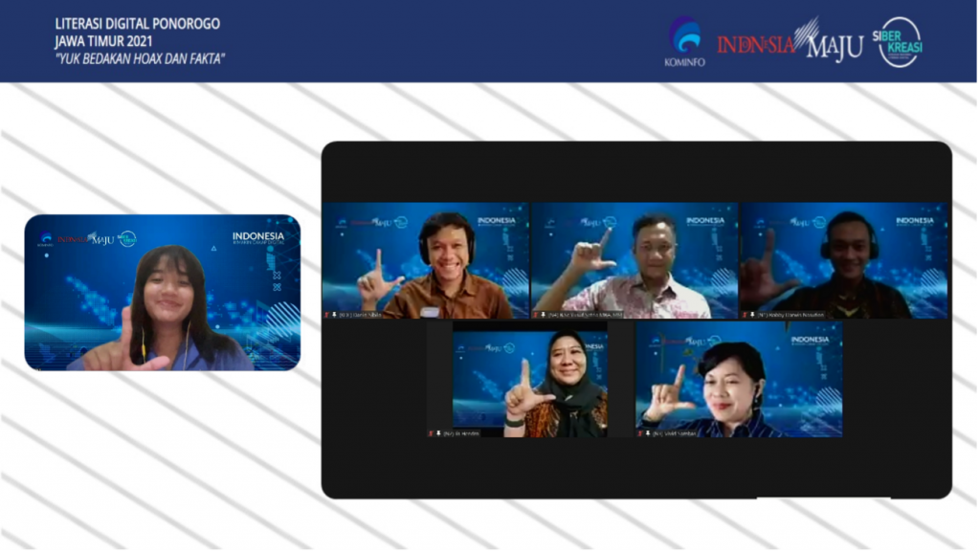980x553 pixels.
Task: Click muted mic icon on hijab woman's tile
Action: click(431, 433)
